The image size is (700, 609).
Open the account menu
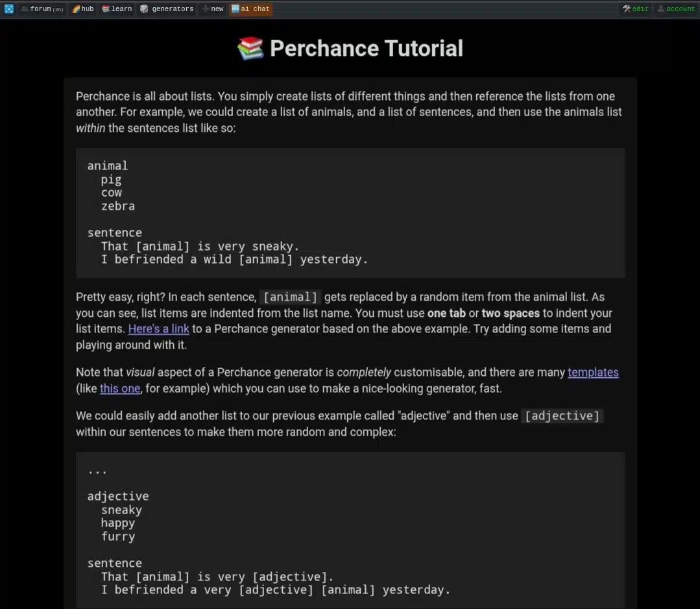click(x=676, y=9)
